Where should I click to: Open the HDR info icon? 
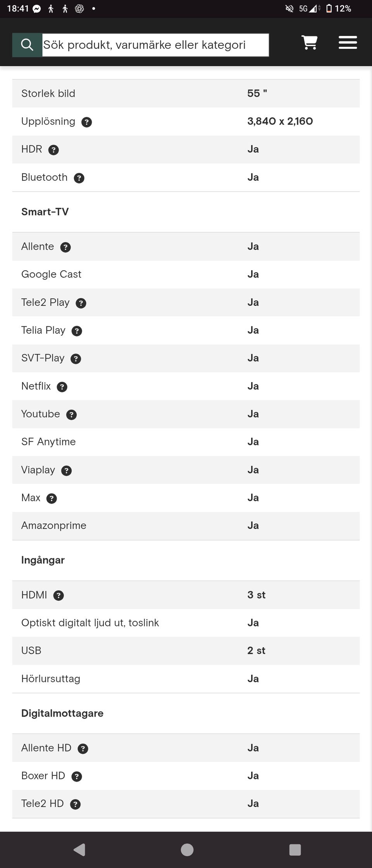click(53, 150)
